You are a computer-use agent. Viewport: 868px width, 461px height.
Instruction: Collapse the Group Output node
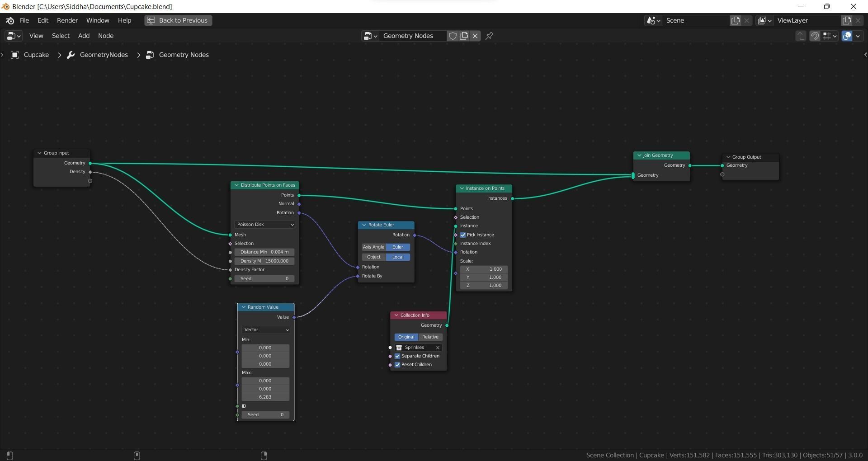pos(728,157)
